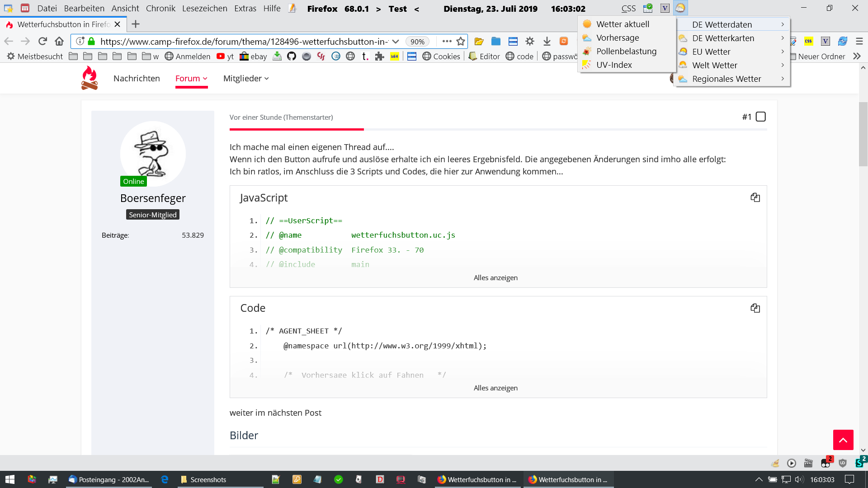Image resolution: width=868 pixels, height=488 pixels.
Task: Open Nachrichten link in site header
Action: 137,79
